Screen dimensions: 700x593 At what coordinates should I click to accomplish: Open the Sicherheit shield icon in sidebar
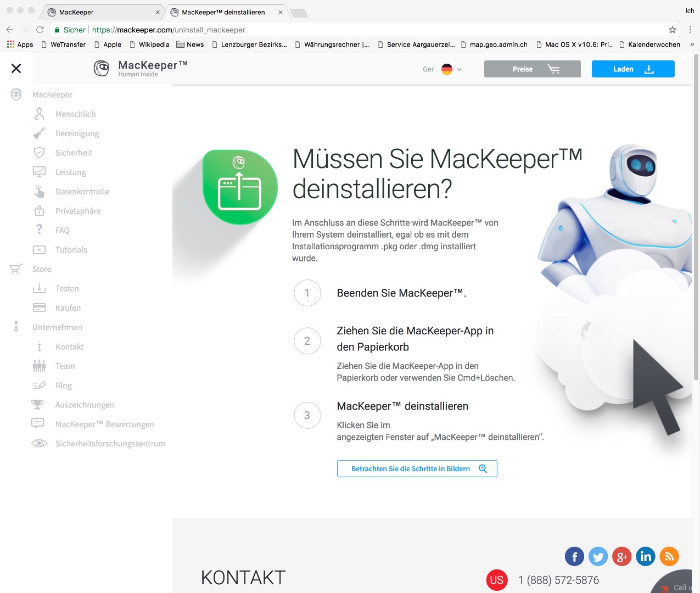tap(39, 153)
